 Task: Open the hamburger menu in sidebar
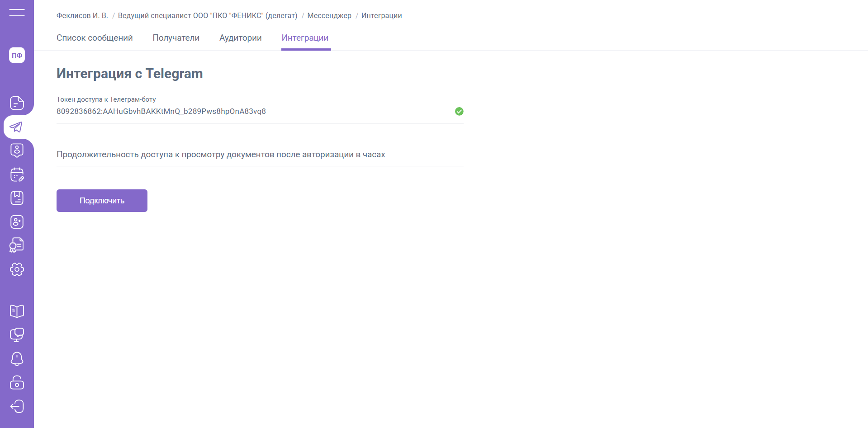point(17,13)
